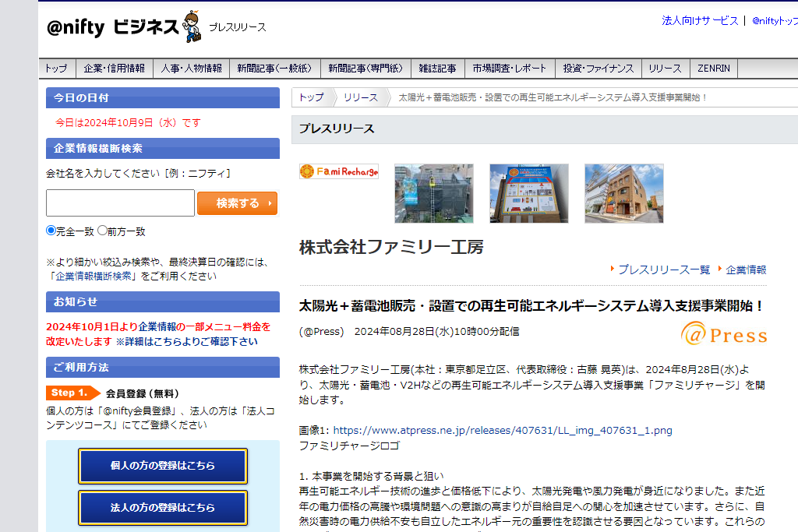This screenshot has width=798, height=532.
Task: Open the atpress image URL link
Action: (503, 430)
